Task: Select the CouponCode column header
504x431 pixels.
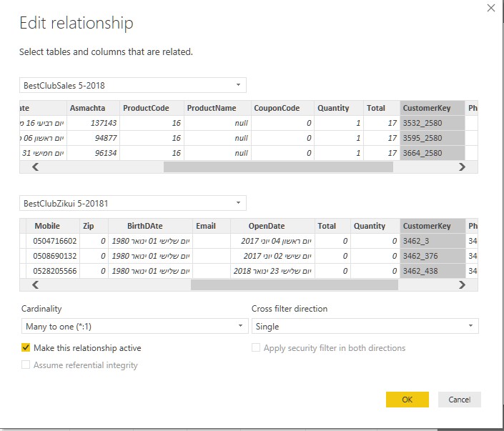Action: pyautogui.click(x=282, y=108)
